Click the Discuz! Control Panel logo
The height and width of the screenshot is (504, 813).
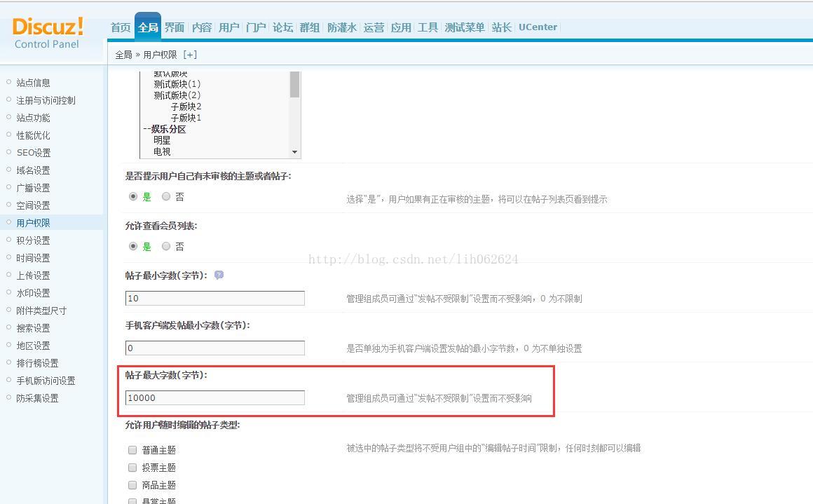pyautogui.click(x=48, y=32)
